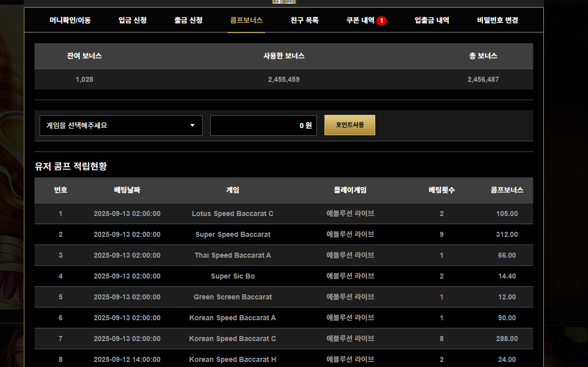Go to the 출금 신청 tab
The width and height of the screenshot is (588, 367).
(188, 20)
